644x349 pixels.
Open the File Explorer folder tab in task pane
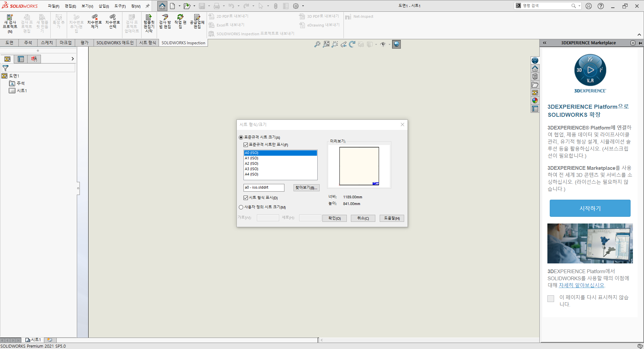click(x=535, y=85)
